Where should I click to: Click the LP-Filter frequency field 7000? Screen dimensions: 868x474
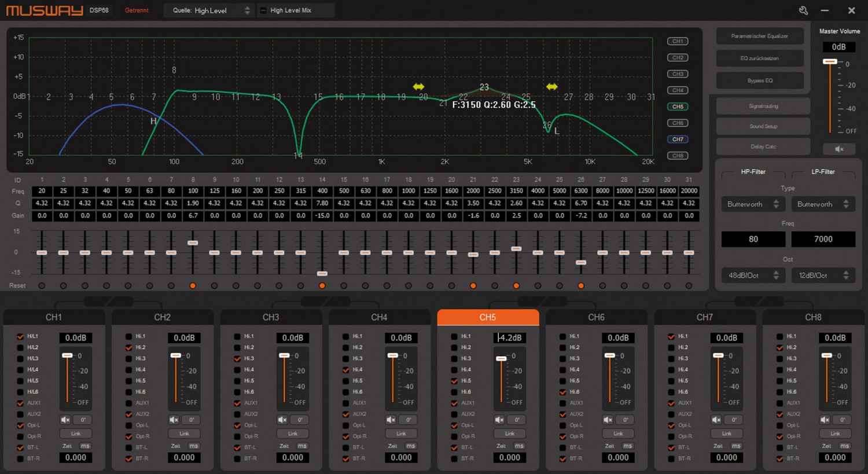823,239
